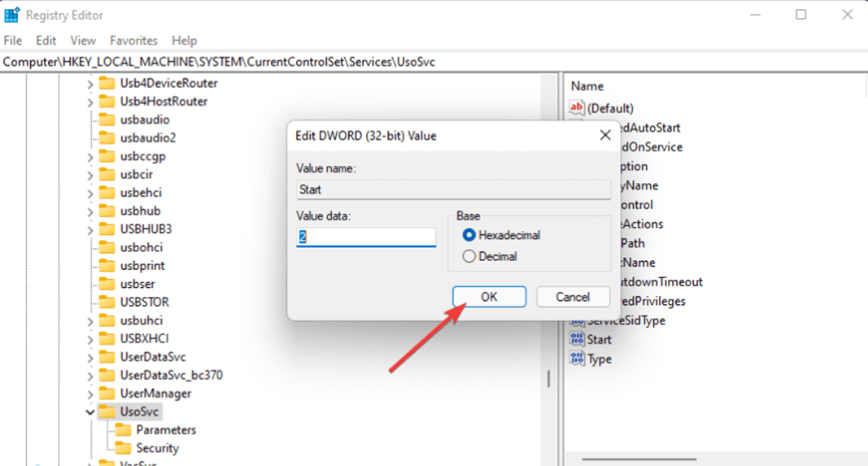Select the usbuhci folder icon
Image resolution: width=868 pixels, height=466 pixels.
click(107, 320)
